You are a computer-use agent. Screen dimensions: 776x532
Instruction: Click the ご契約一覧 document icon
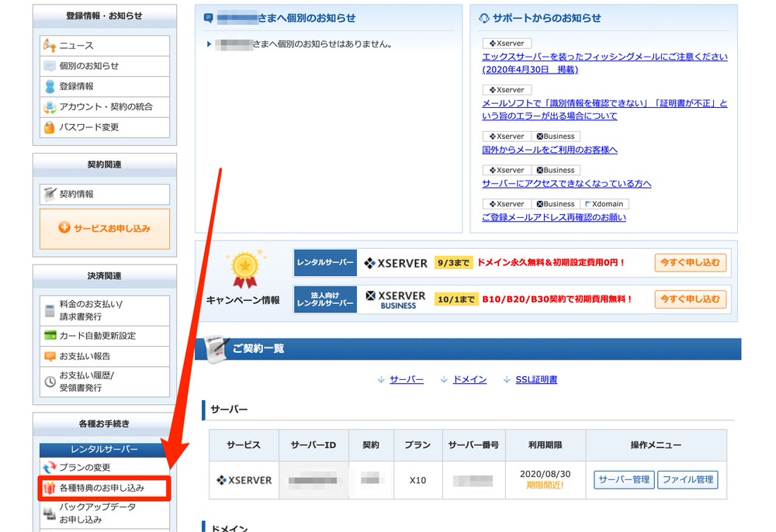[x=217, y=348]
